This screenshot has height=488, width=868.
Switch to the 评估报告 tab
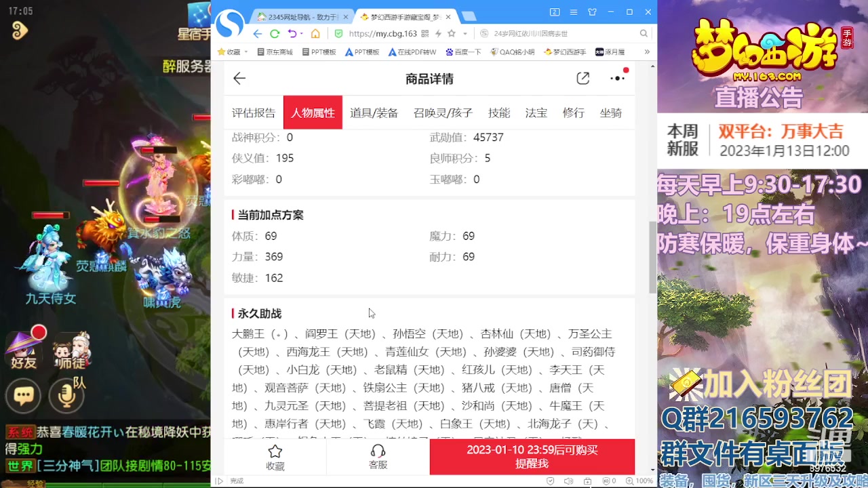(x=254, y=113)
